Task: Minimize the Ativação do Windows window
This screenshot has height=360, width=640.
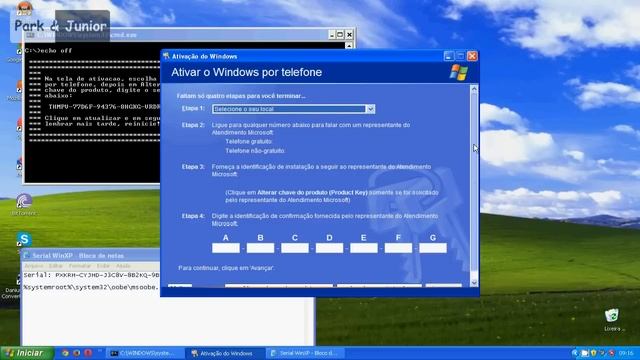Action: point(449,56)
